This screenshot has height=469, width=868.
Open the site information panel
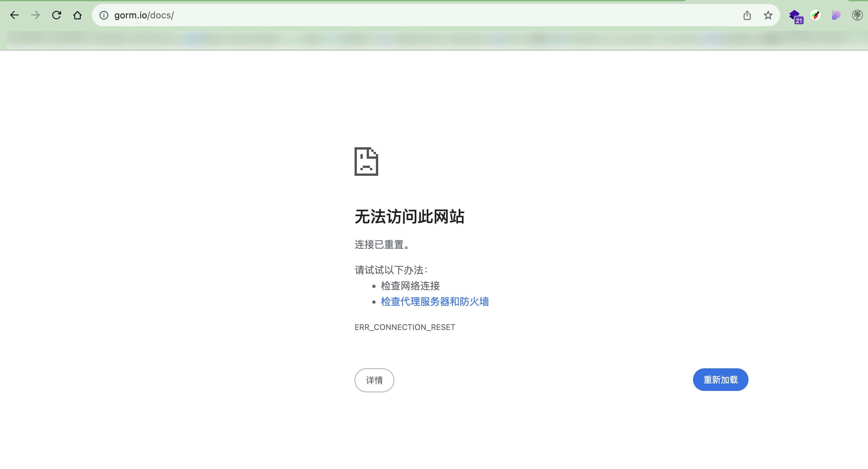[103, 15]
